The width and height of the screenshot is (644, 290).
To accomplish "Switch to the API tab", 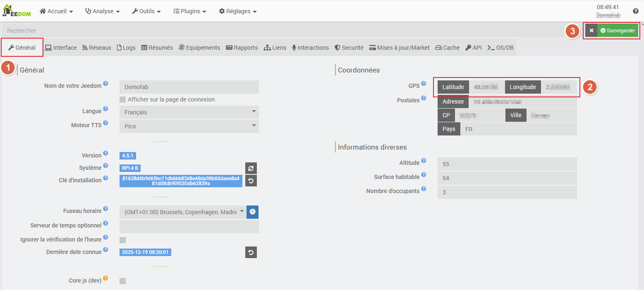I will (474, 48).
